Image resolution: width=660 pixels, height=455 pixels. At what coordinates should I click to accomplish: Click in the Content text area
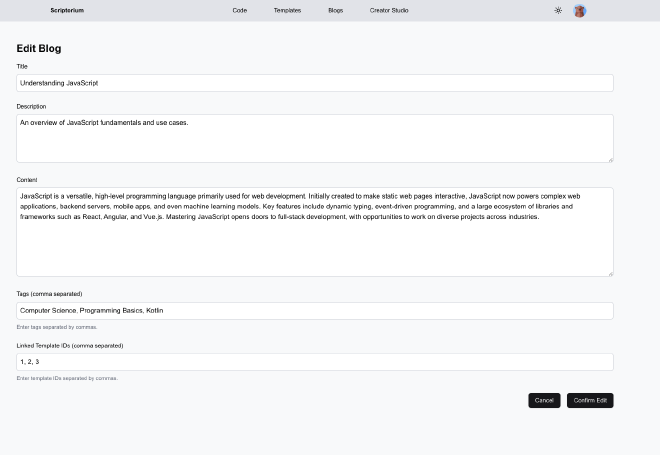315,232
